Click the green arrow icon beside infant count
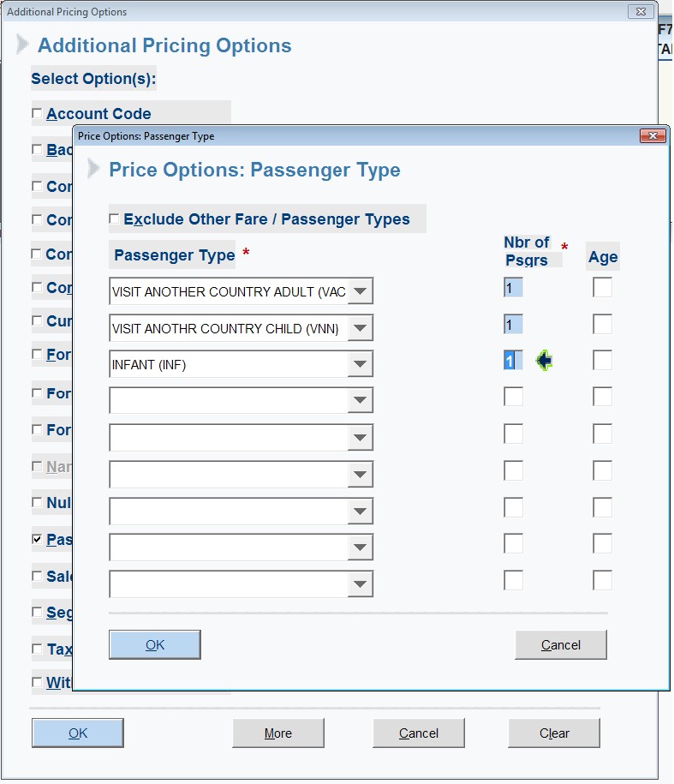 544,361
